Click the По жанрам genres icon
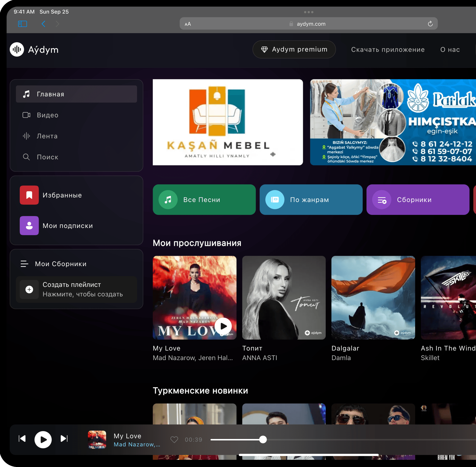Screen dimensions: 476x467 click(x=275, y=200)
